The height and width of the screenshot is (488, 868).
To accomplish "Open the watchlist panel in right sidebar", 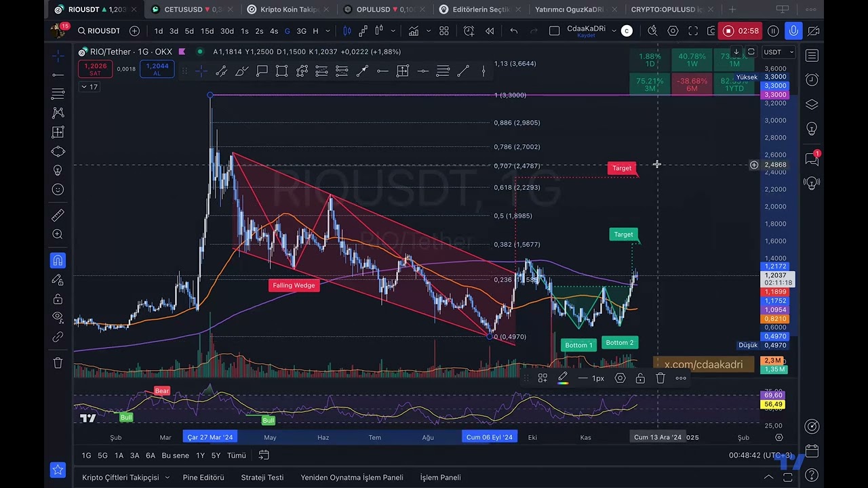I will tap(812, 56).
